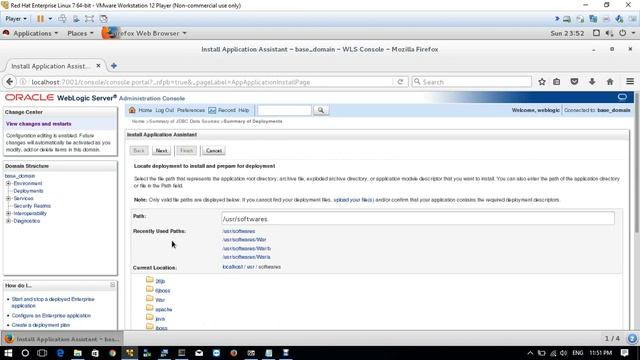The height and width of the screenshot is (360, 640).
Task: Expand the Diagnostics tree node
Action: pyautogui.click(x=8, y=221)
